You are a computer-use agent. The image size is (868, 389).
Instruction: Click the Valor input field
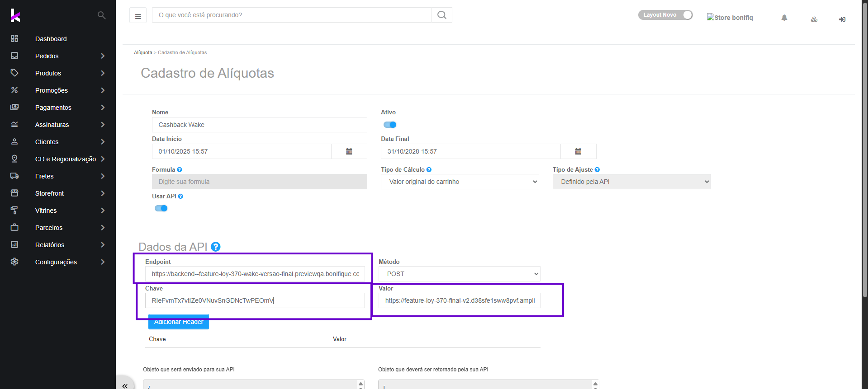[460, 300]
